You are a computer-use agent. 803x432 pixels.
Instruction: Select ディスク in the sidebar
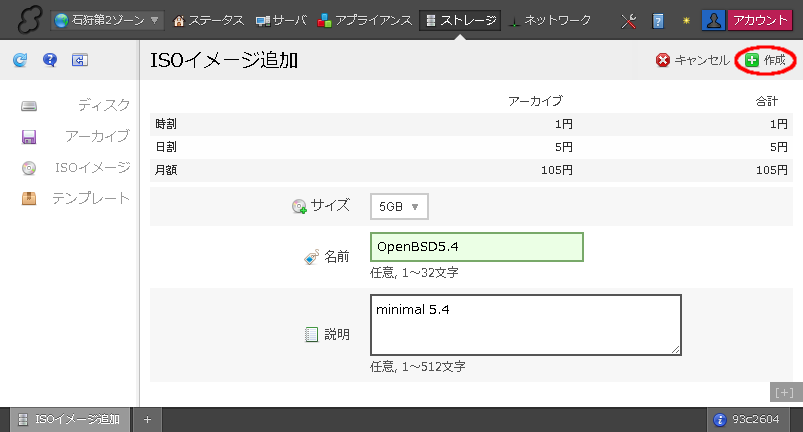(x=103, y=105)
